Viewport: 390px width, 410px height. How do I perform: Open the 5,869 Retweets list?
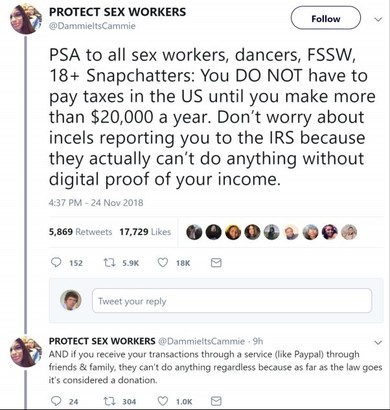click(x=80, y=232)
